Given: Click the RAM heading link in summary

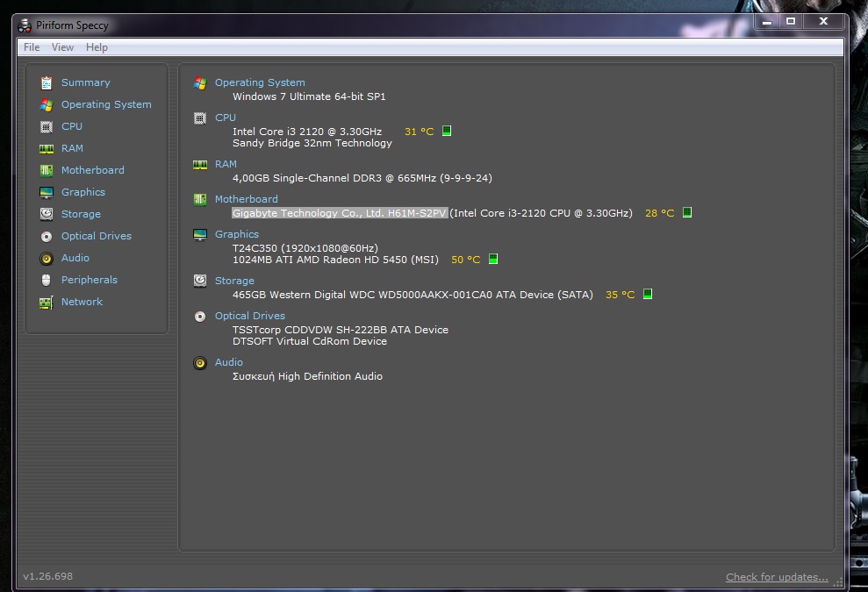Looking at the screenshot, I should tap(226, 164).
